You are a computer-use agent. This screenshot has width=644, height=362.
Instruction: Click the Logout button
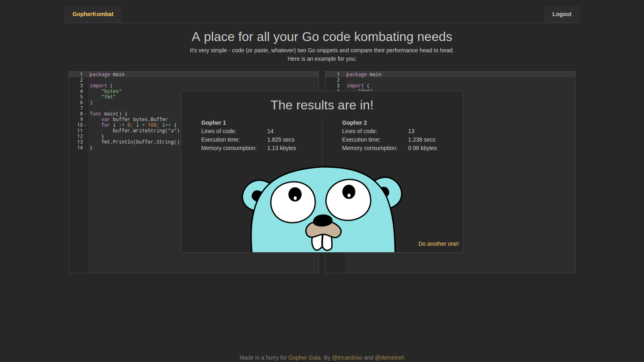coord(562,14)
